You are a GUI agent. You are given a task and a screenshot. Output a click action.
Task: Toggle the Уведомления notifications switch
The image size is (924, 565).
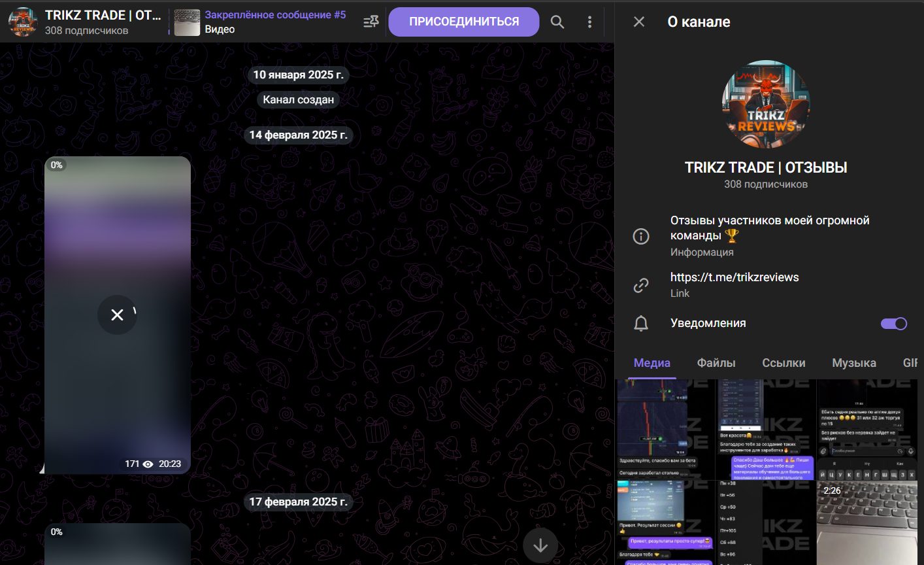point(893,323)
